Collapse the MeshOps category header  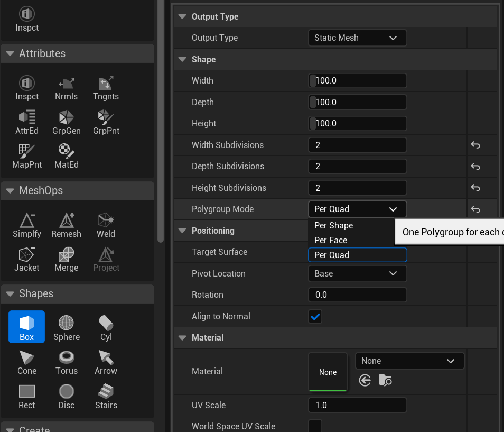[x=10, y=190]
